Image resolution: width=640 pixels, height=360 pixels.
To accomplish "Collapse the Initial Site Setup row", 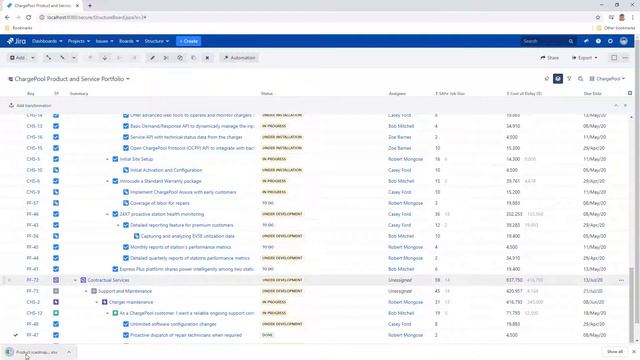I will point(107,159).
